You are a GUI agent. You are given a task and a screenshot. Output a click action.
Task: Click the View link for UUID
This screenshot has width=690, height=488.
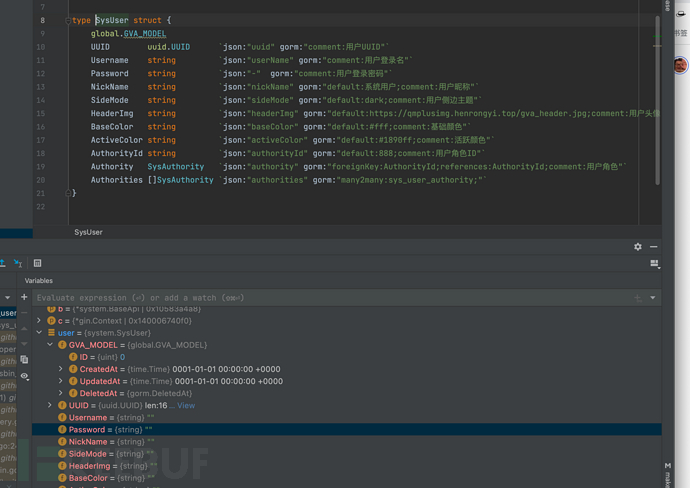(186, 405)
